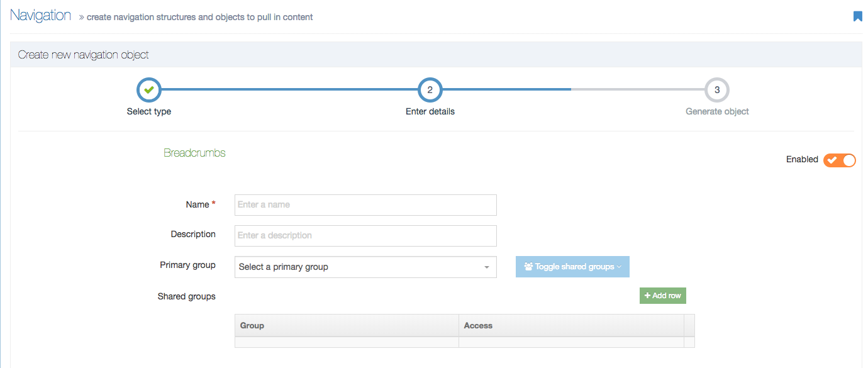Select the Generate object step label
This screenshot has height=368, width=868.
coord(716,111)
